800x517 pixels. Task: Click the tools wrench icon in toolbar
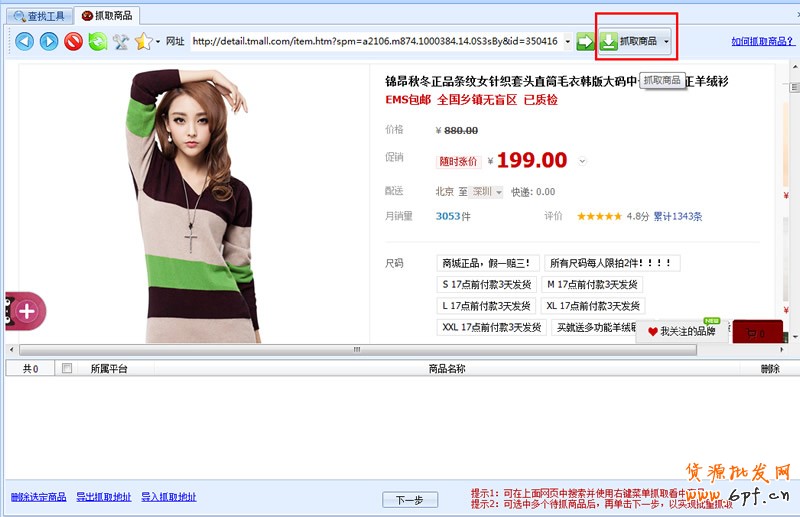pos(121,41)
